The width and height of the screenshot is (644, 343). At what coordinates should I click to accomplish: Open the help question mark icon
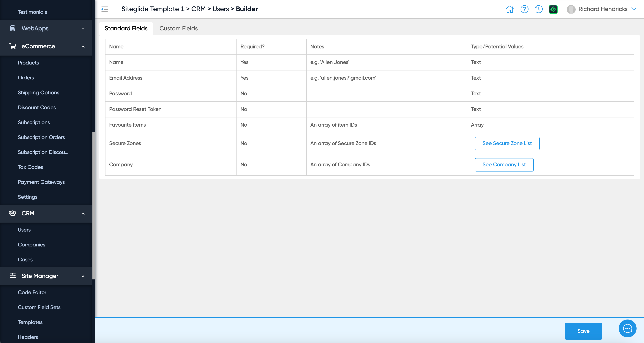[x=524, y=9]
